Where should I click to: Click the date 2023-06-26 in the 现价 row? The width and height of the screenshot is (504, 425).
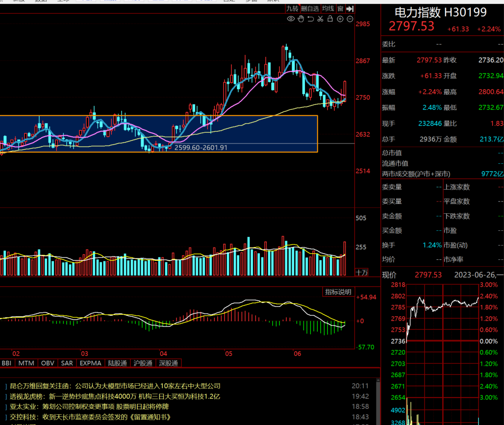pyautogui.click(x=476, y=275)
